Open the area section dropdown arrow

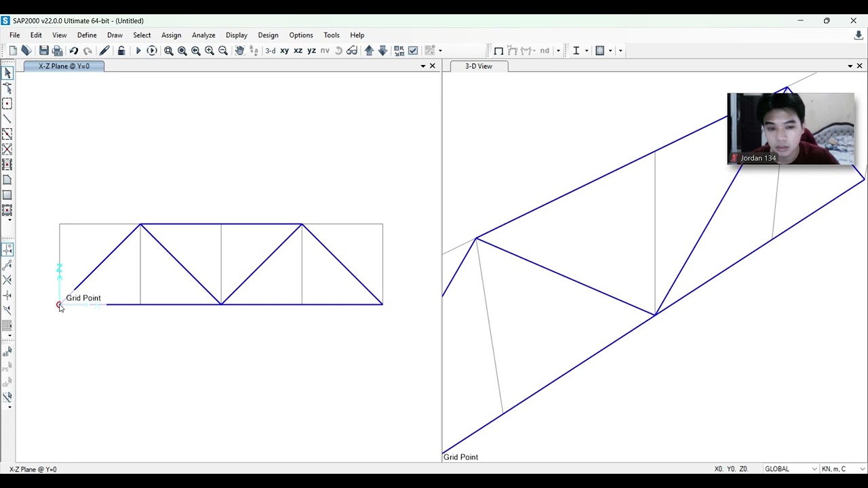tap(610, 51)
